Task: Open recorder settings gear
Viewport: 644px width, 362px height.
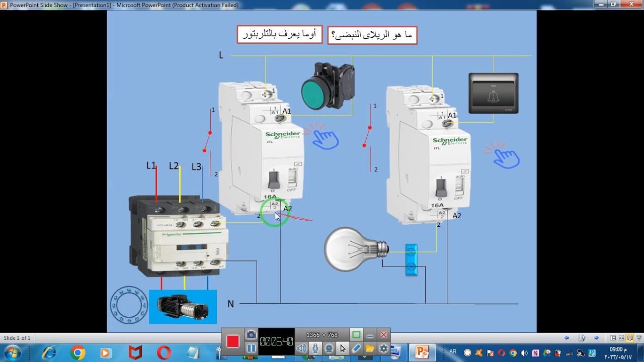Action: point(383,348)
